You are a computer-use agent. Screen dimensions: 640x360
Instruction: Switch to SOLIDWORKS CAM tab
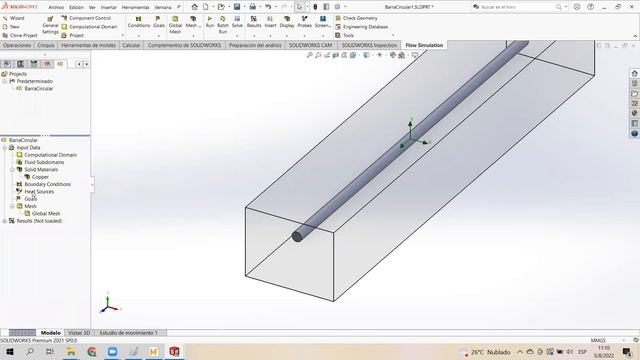(311, 45)
